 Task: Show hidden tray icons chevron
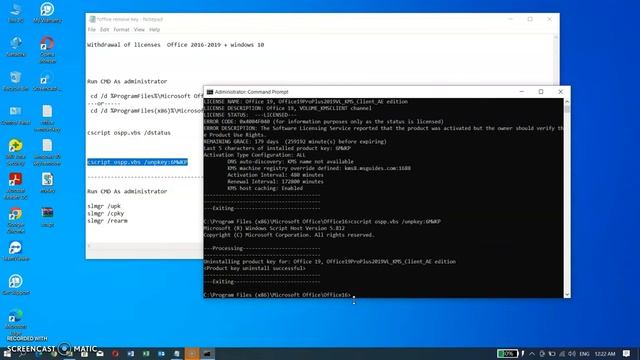point(532,353)
